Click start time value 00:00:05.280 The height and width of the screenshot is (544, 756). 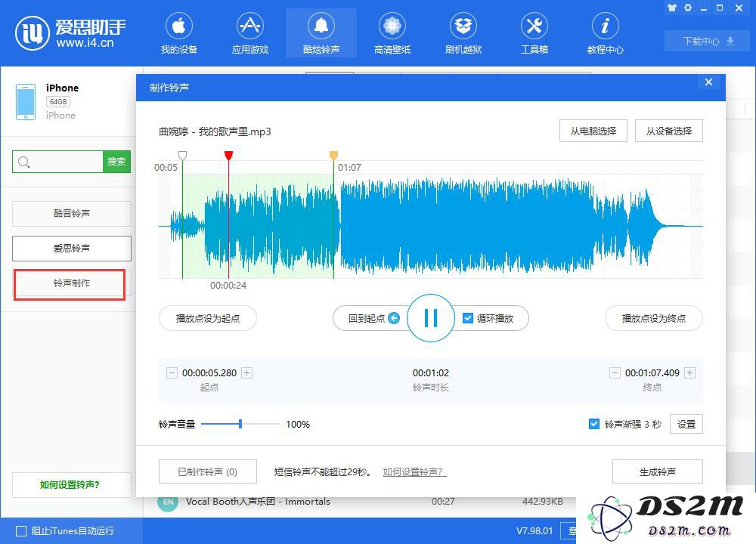tap(209, 373)
